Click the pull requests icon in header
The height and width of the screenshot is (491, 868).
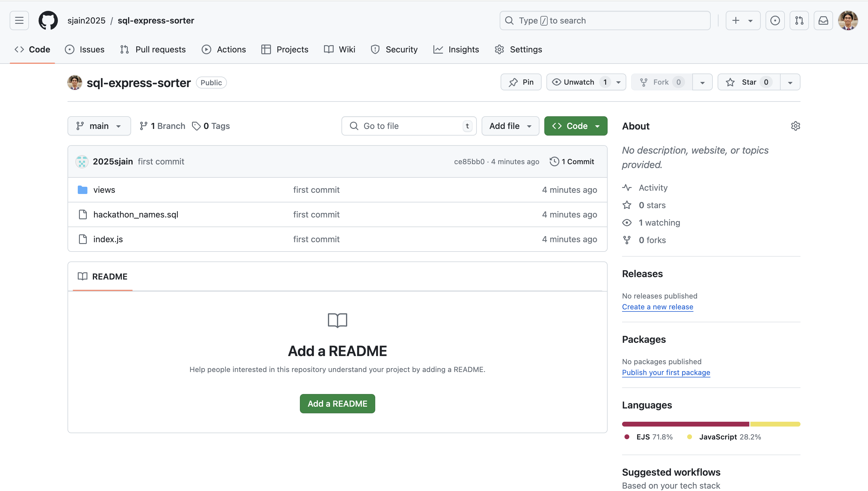(x=799, y=20)
